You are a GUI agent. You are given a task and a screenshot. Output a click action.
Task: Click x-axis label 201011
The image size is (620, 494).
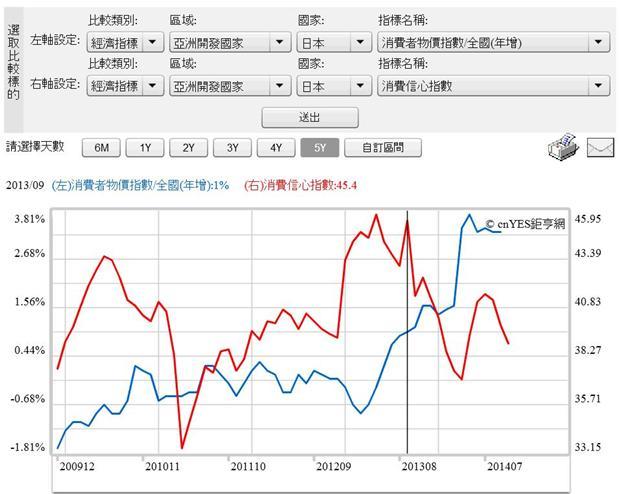tap(162, 467)
